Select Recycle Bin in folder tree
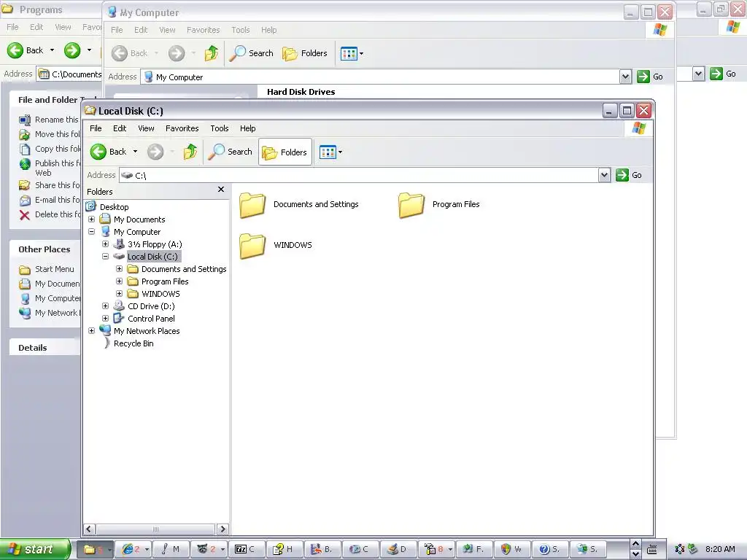The height and width of the screenshot is (560, 747). pyautogui.click(x=133, y=343)
